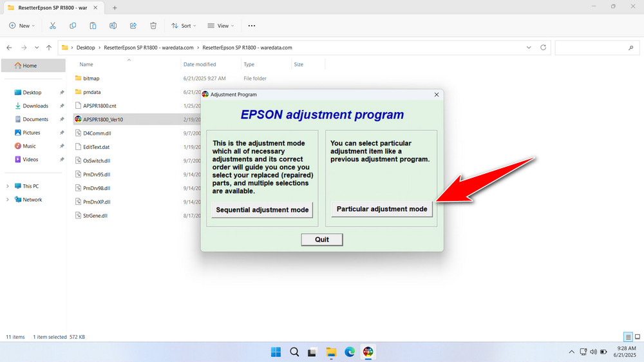Screen dimensions: 644x362
Task: Click the Refresh icon
Action: coord(543,48)
